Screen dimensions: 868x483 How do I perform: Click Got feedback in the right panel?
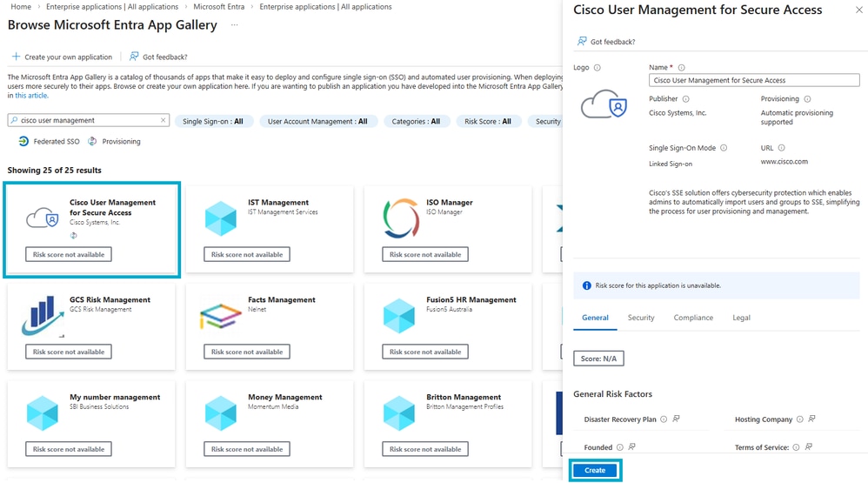[606, 42]
